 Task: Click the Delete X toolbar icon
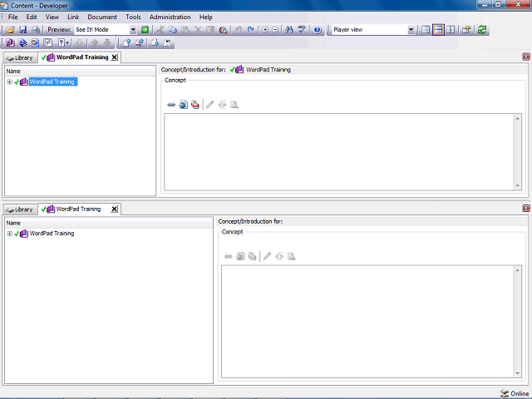[198, 30]
